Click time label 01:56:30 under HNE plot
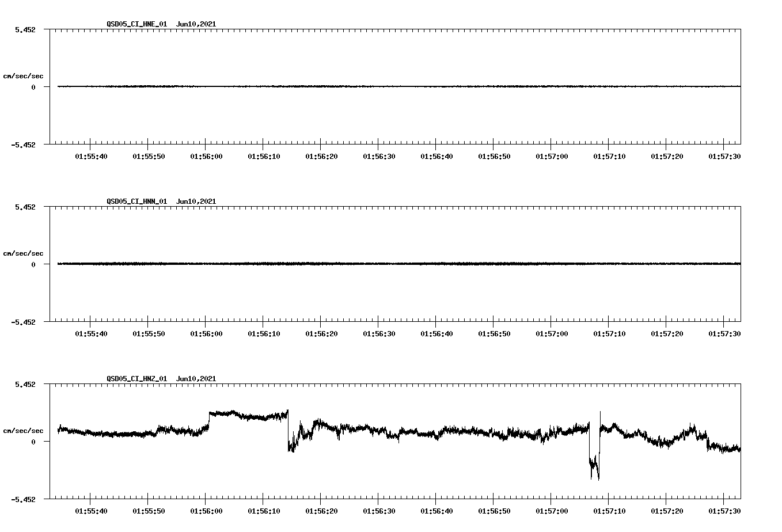Screen dimensions: 782x532 pos(379,157)
